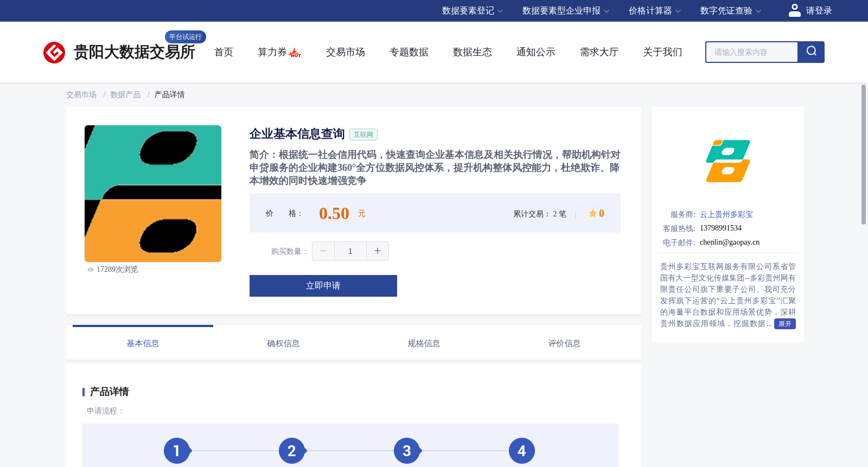Click the 累计交易 2 笔 text
868x467 pixels.
540,214
